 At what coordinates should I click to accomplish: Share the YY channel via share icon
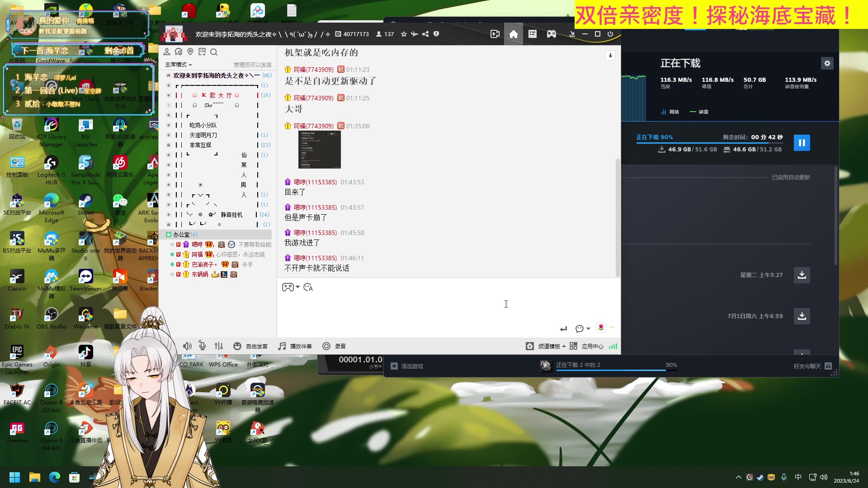click(425, 34)
